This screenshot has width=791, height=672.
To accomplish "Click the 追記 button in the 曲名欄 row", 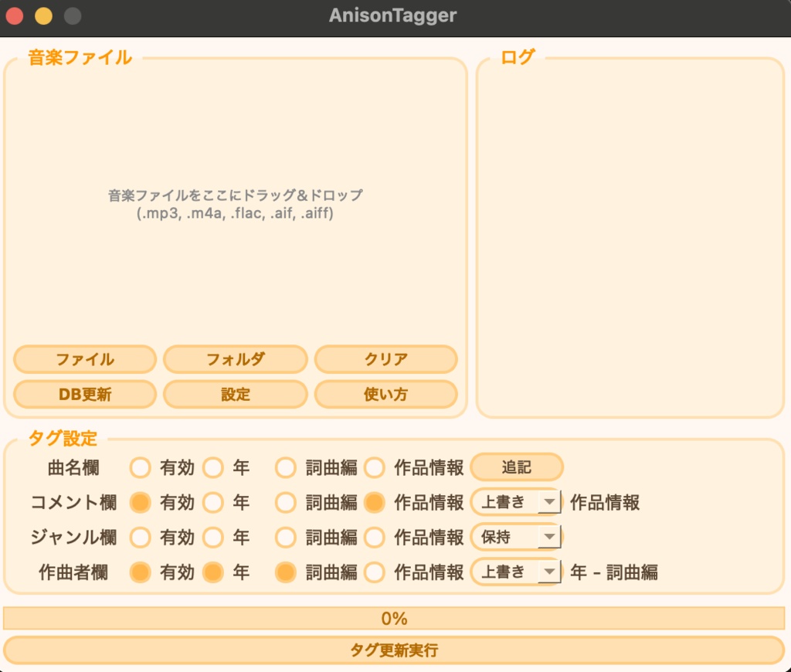I will pyautogui.click(x=516, y=467).
